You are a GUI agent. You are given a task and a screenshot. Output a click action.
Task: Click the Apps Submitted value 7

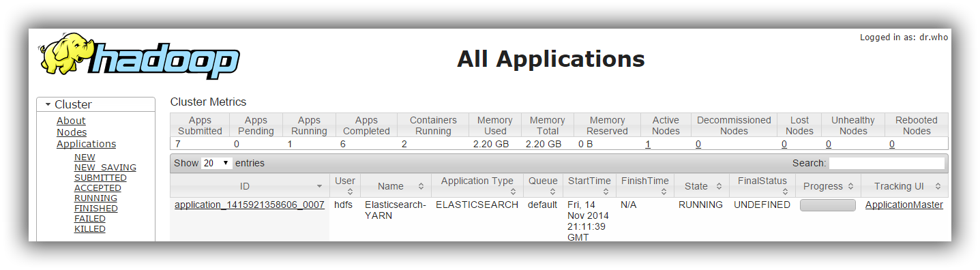tap(177, 144)
